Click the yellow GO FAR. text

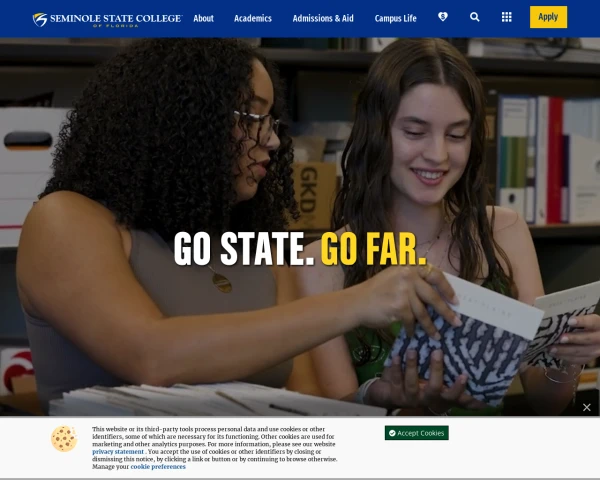(373, 249)
